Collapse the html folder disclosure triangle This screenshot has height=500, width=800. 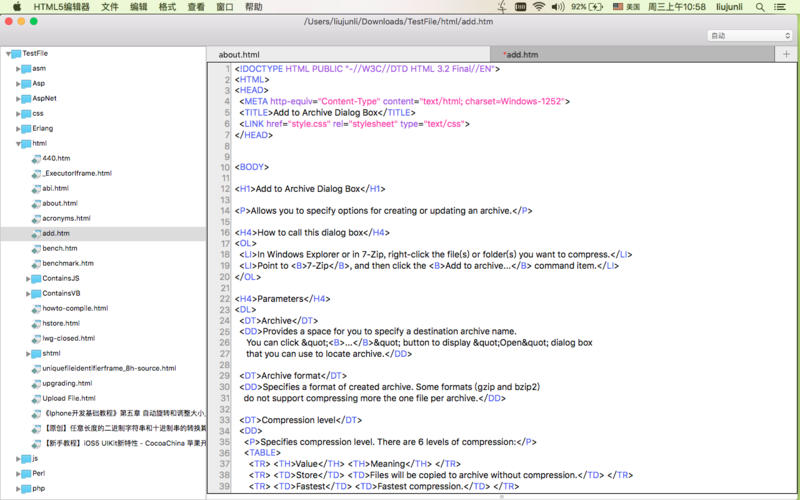(17, 144)
